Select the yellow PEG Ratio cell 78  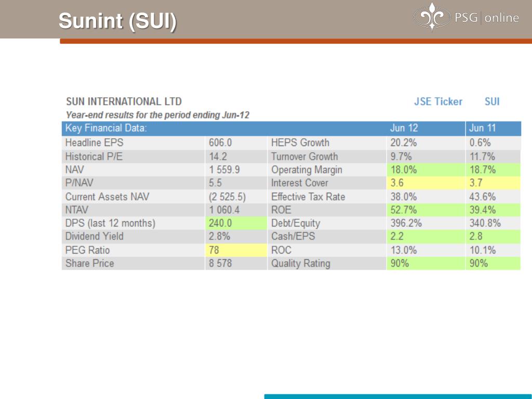(236, 250)
